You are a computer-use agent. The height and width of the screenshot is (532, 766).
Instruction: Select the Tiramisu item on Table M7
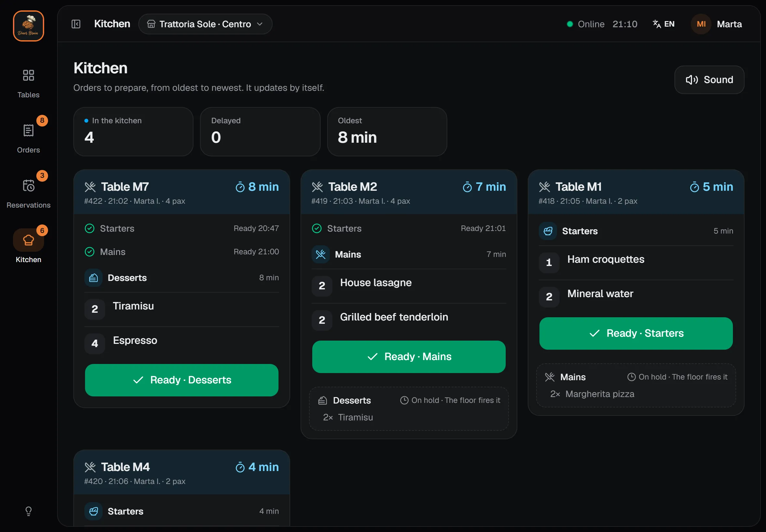181,309
